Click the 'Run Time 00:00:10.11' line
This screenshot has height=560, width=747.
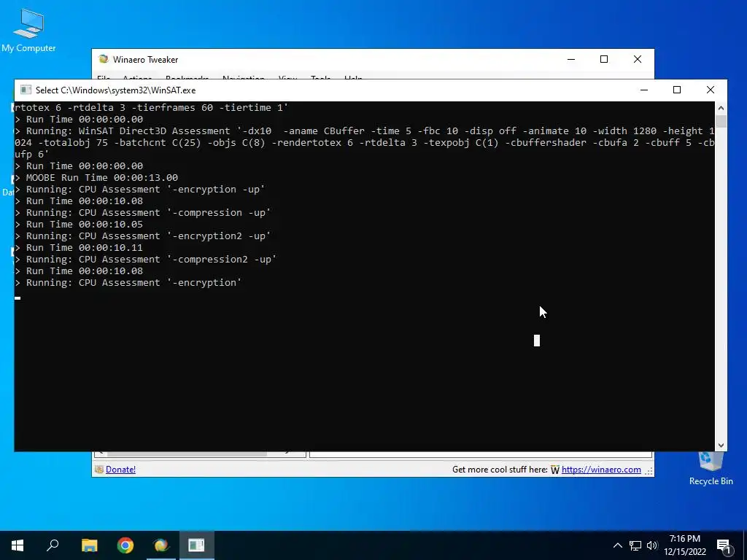click(85, 248)
